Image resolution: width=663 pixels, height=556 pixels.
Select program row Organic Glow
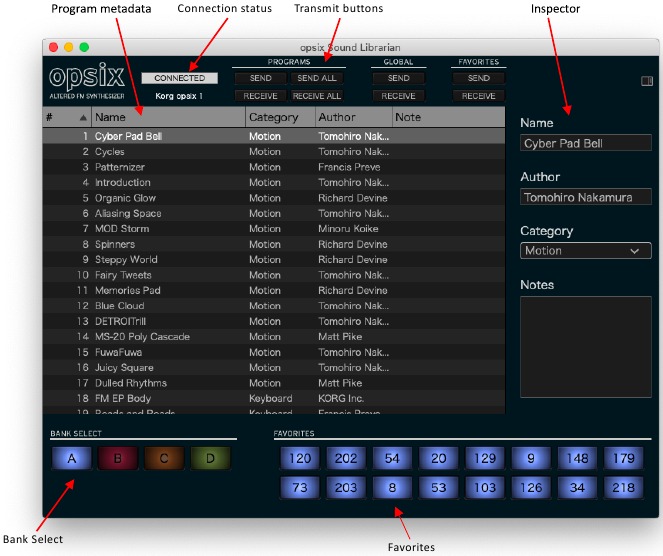[x=274, y=198]
